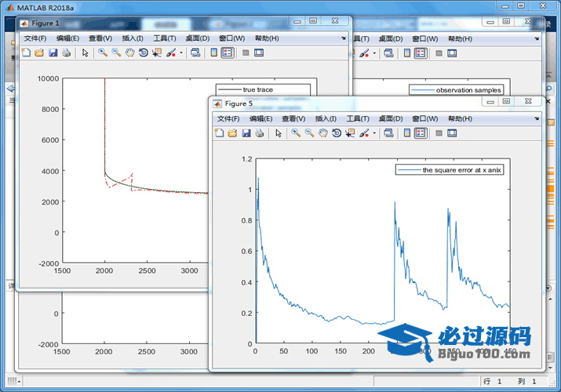Open Brush color dropdown arrow in Figure 1

pos(181,53)
